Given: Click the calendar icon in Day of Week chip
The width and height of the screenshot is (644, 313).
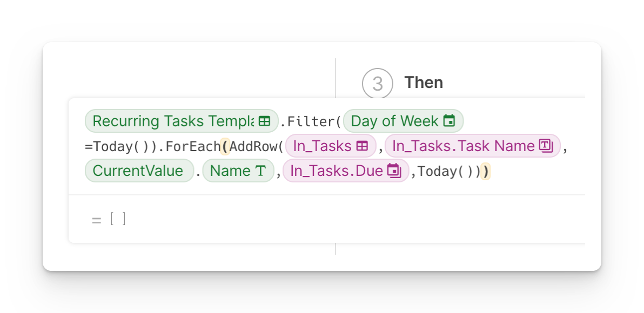Looking at the screenshot, I should 449,121.
